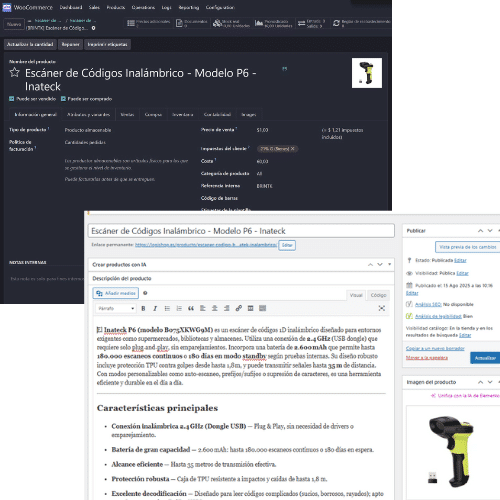Toggle the Puede ser vendido checkbox
This screenshot has width=500, height=500.
click(x=12, y=99)
